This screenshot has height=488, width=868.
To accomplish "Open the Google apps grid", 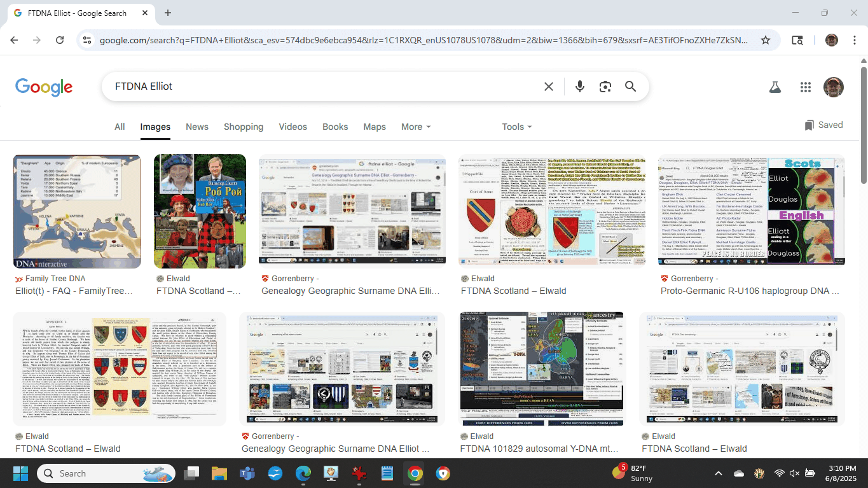I will point(806,87).
